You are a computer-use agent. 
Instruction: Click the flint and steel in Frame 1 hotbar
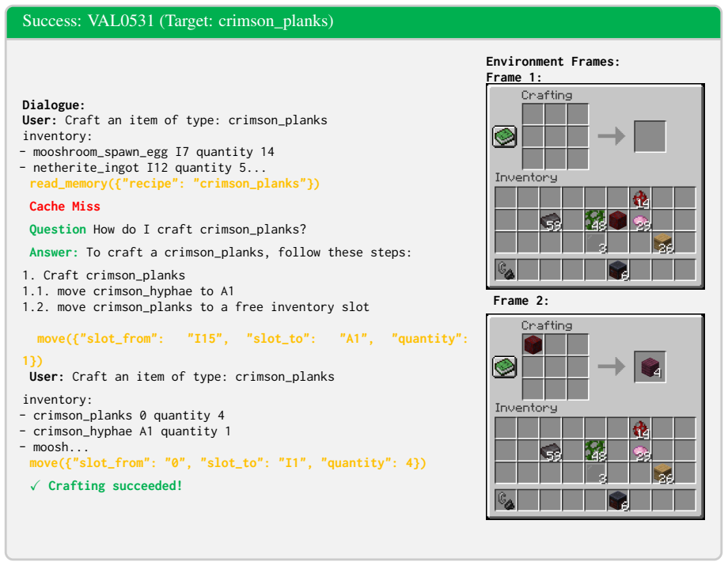point(506,270)
